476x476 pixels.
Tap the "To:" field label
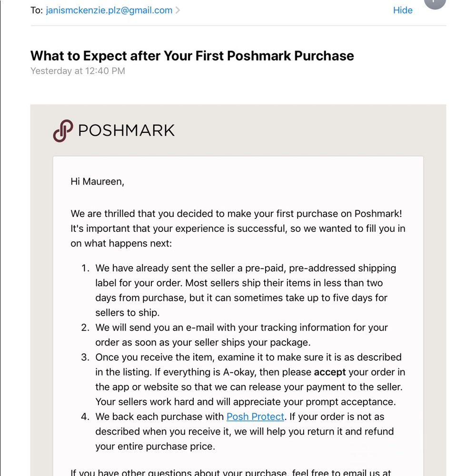pyautogui.click(x=37, y=10)
